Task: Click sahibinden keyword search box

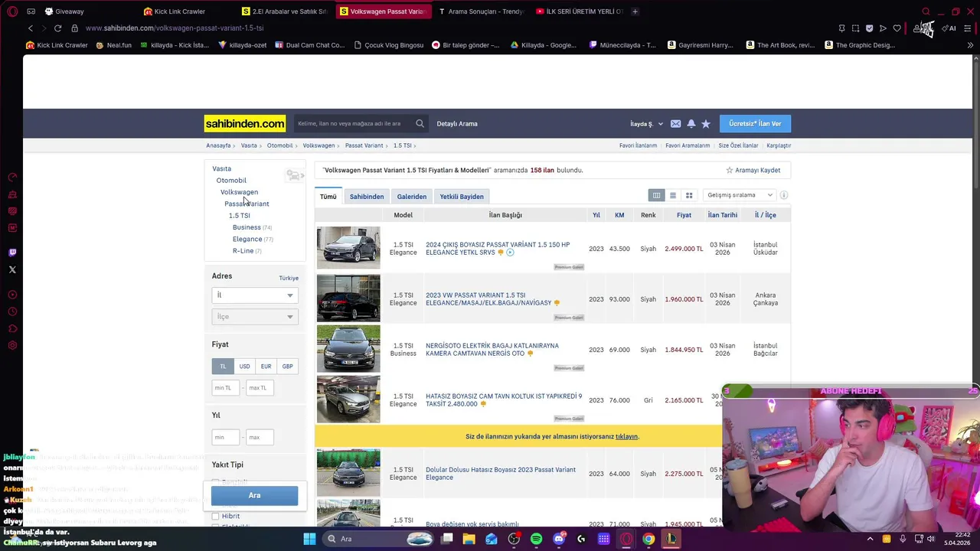Action: coord(354,123)
